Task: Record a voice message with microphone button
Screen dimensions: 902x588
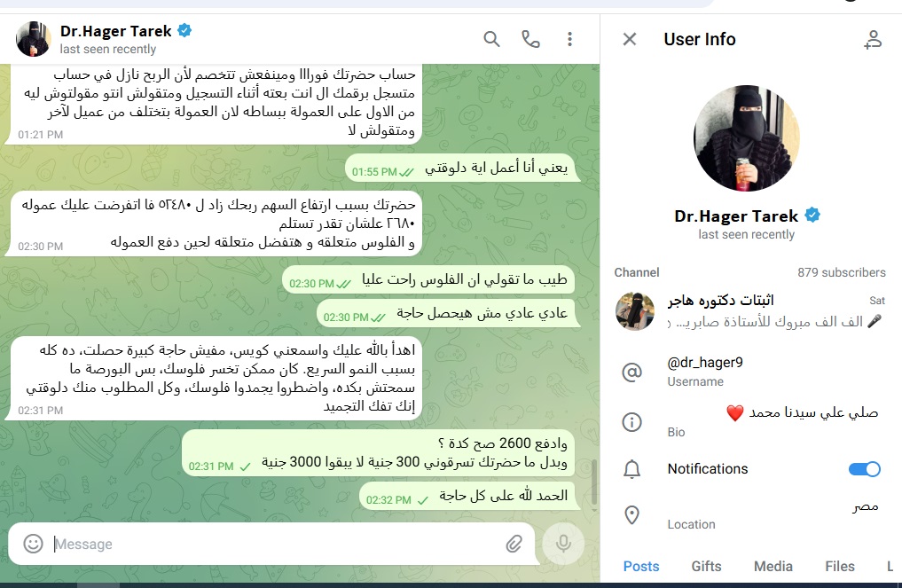Action: (x=563, y=544)
